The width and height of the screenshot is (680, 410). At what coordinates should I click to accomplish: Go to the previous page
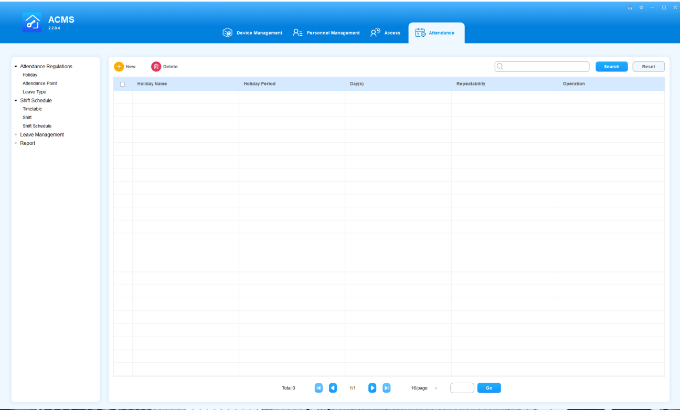[x=333, y=387]
